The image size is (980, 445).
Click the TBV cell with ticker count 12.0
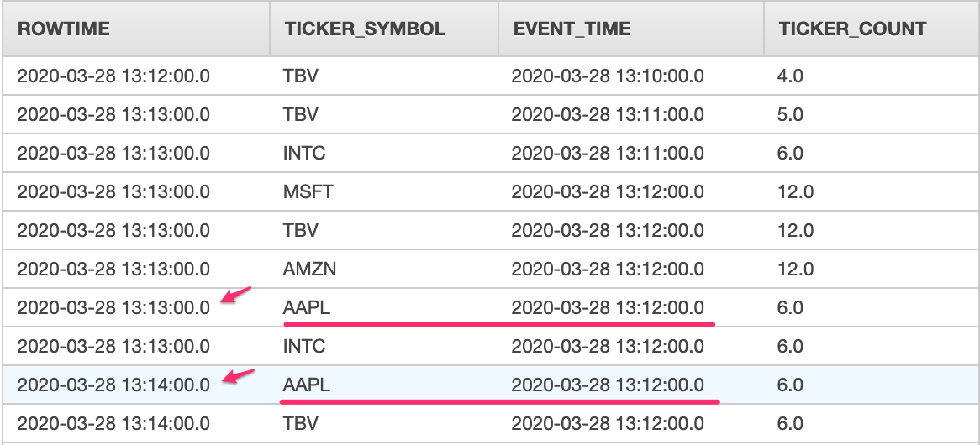(301, 230)
